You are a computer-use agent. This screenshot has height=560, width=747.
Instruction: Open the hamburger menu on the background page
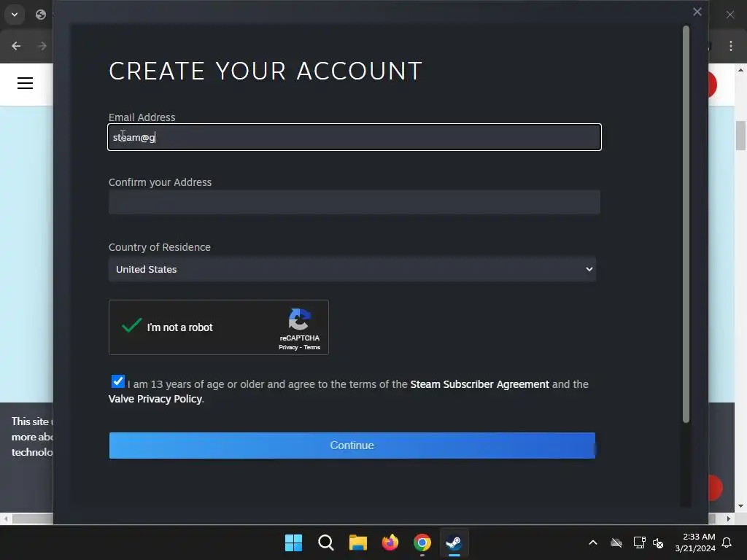[26, 83]
